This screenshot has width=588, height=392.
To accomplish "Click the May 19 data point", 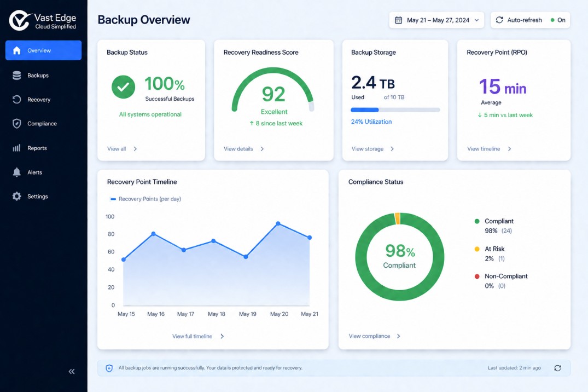I will coord(246,257).
